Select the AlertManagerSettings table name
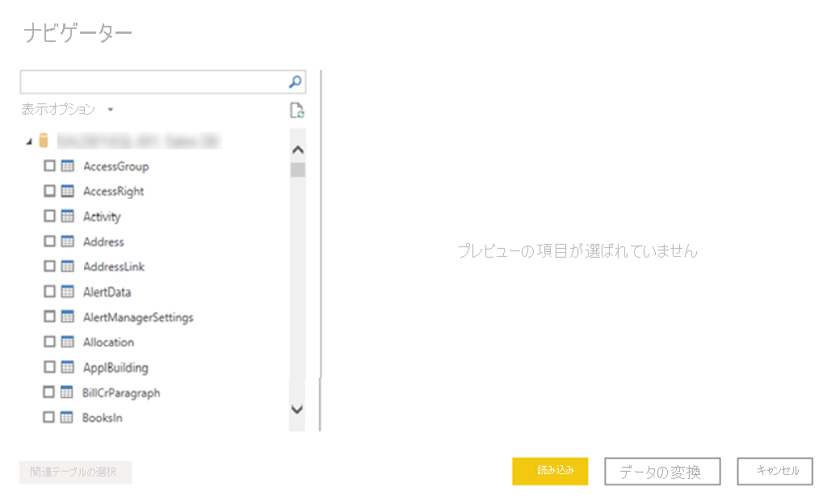Screen dimensions: 827x504 138,317
